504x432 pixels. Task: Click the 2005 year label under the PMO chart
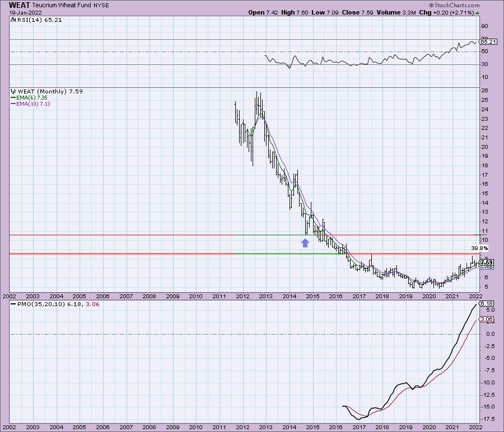[79, 427]
